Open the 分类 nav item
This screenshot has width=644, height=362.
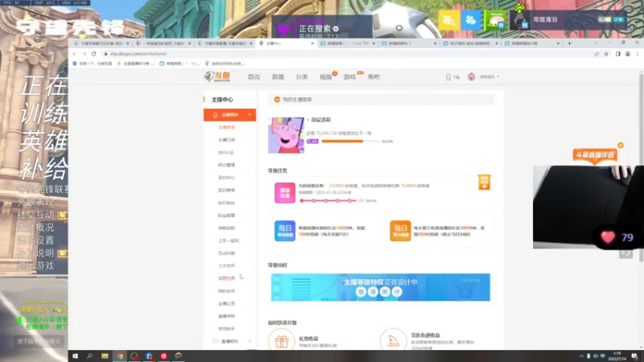tap(301, 76)
